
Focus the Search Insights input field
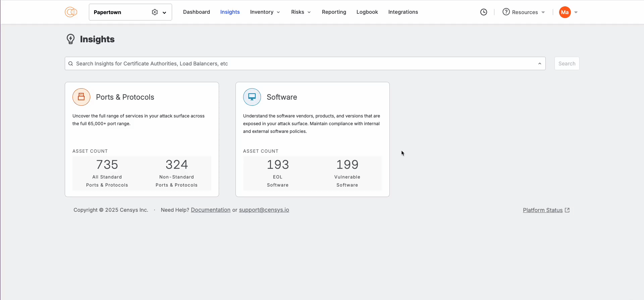[x=302, y=64]
